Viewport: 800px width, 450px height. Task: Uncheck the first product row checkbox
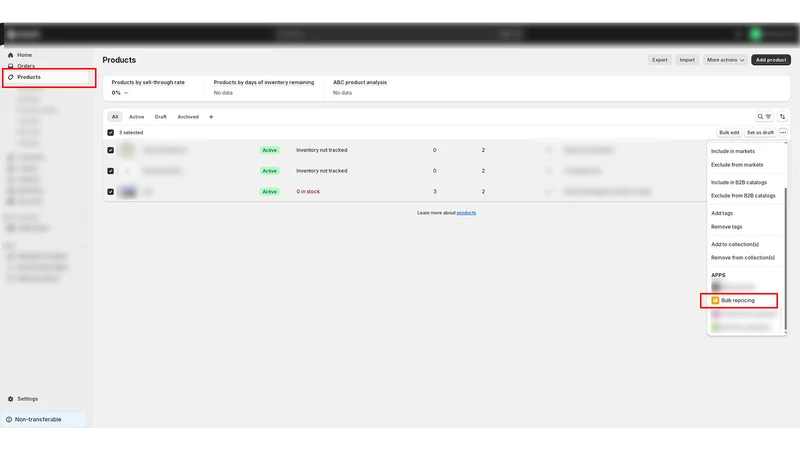[x=111, y=150]
